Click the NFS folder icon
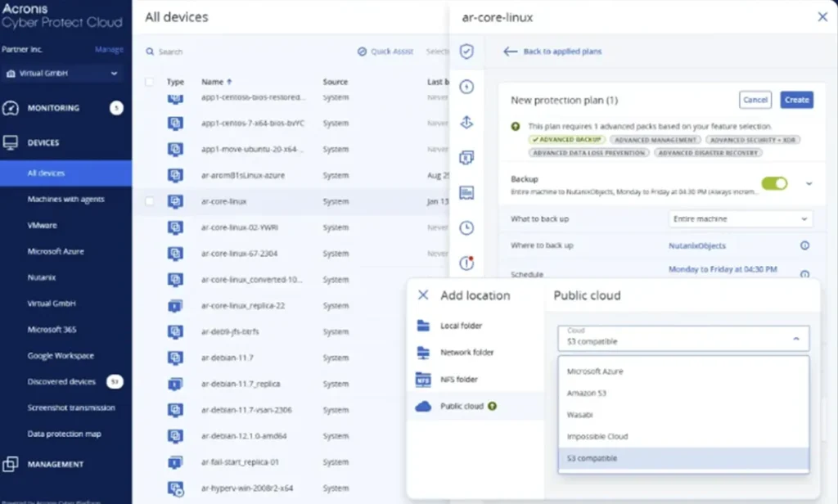Screen dimensions: 838x504 (423, 380)
